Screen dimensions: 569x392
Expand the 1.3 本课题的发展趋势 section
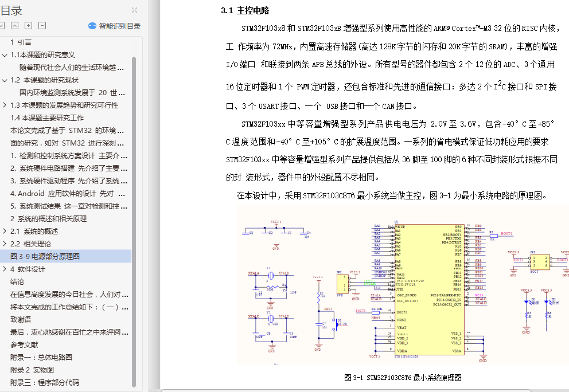(x=5, y=105)
